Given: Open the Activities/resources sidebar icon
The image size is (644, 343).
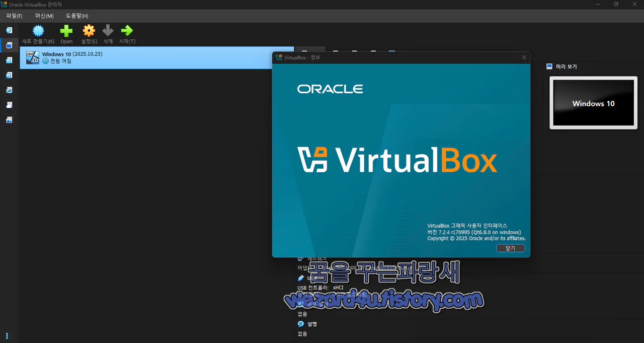Looking at the screenshot, I should pos(9,120).
